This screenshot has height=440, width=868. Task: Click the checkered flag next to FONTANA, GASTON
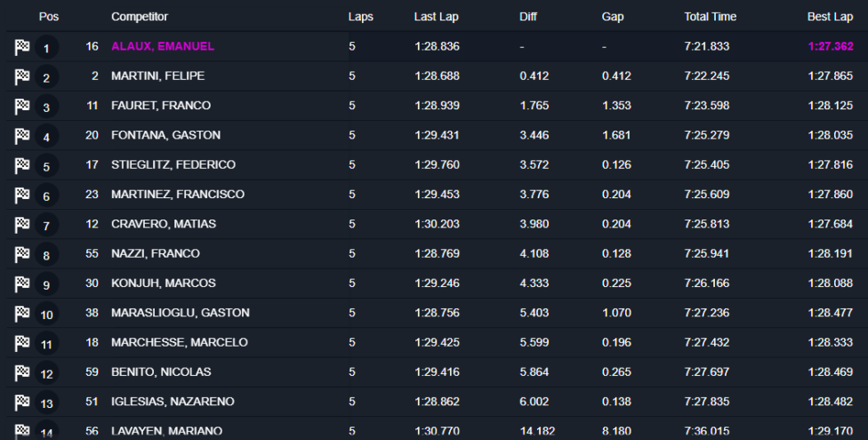(22, 136)
